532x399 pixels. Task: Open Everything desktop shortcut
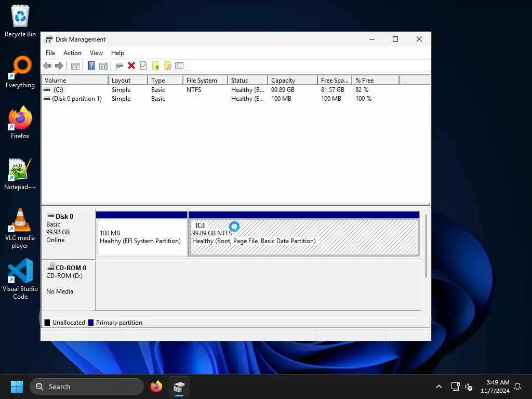click(20, 72)
